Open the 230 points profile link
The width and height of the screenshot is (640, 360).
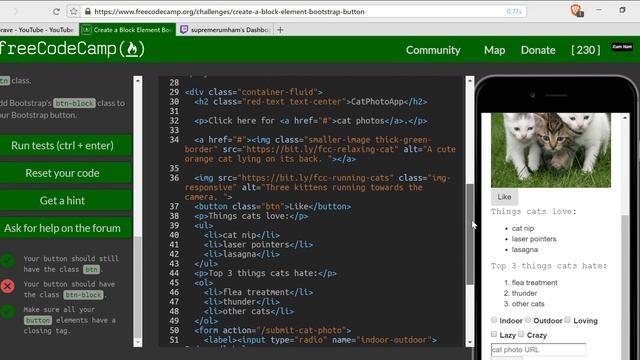click(x=586, y=50)
